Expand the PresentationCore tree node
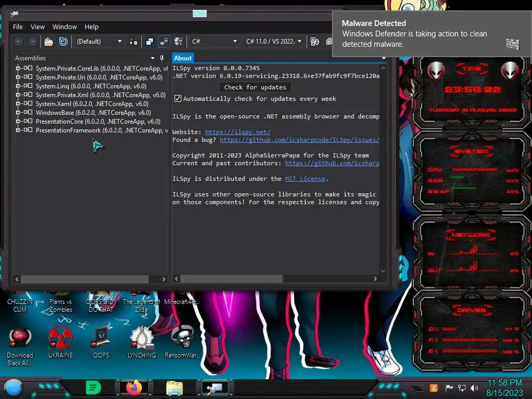 [x=18, y=121]
